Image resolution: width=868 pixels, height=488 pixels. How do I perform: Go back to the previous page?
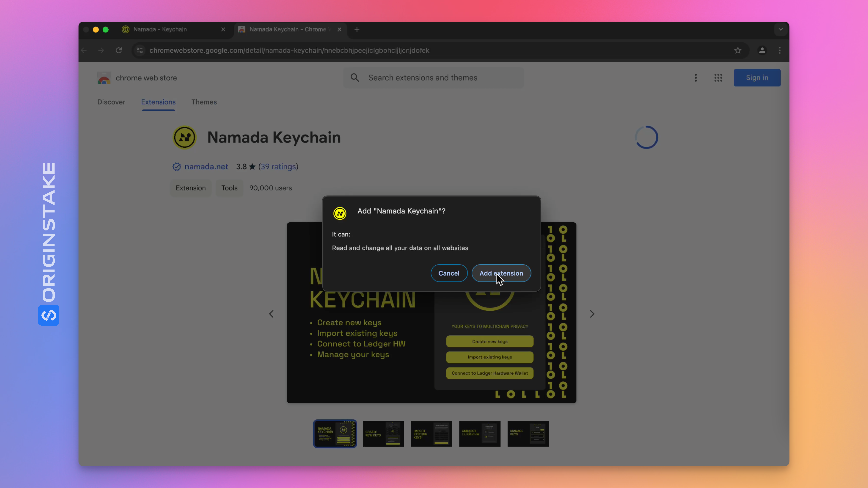click(x=84, y=50)
